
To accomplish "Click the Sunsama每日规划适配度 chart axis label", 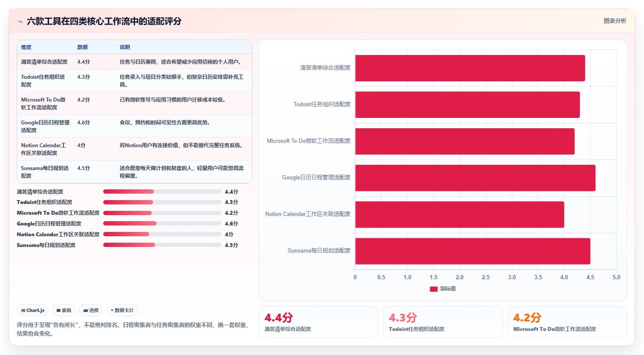I will (x=319, y=251).
